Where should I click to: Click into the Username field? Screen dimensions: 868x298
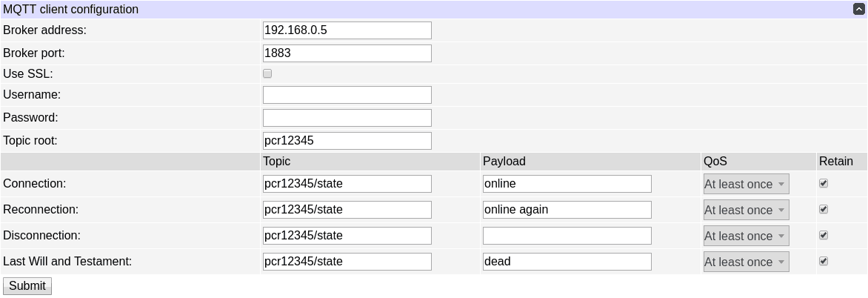(347, 95)
